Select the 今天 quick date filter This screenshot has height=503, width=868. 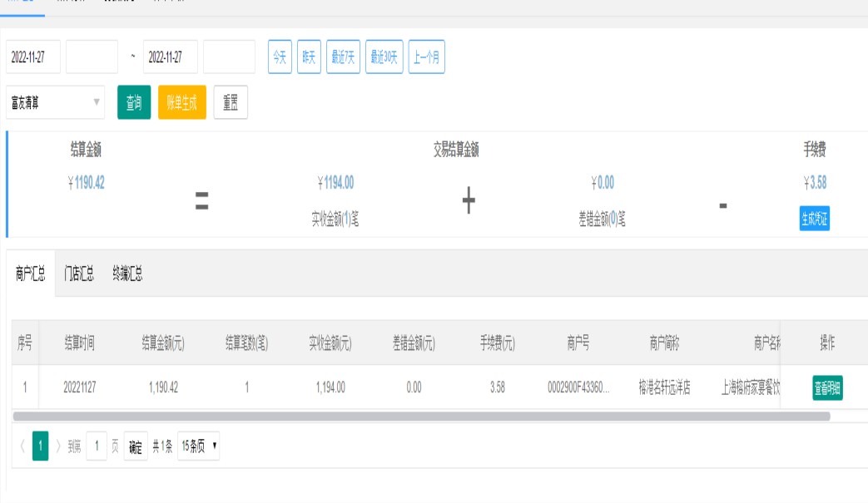(x=280, y=57)
